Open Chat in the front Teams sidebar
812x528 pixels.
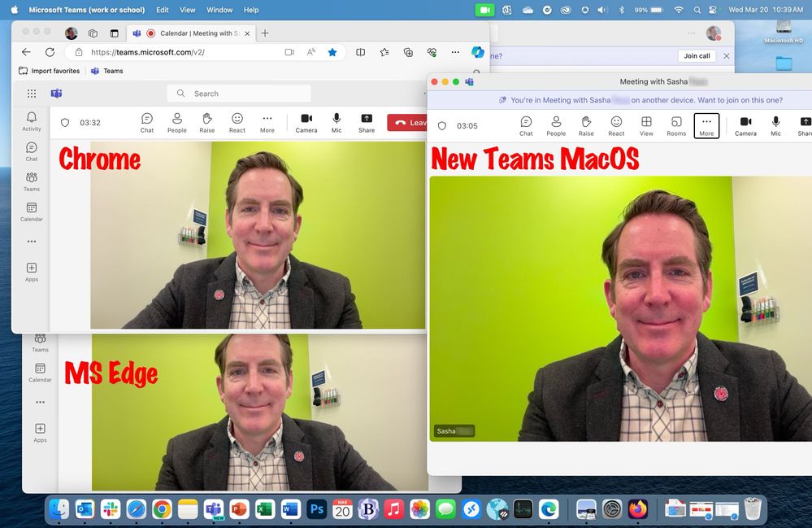pos(32,152)
